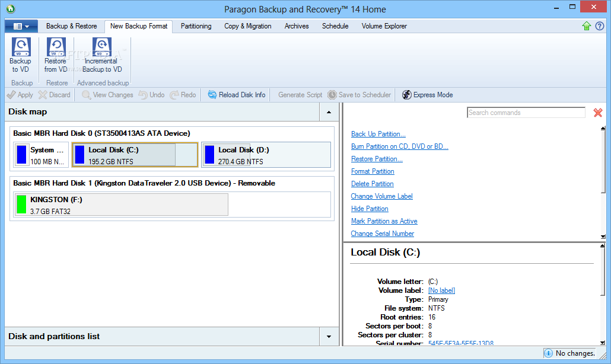Click the Hide Partition link
The image size is (611, 364).
point(370,209)
